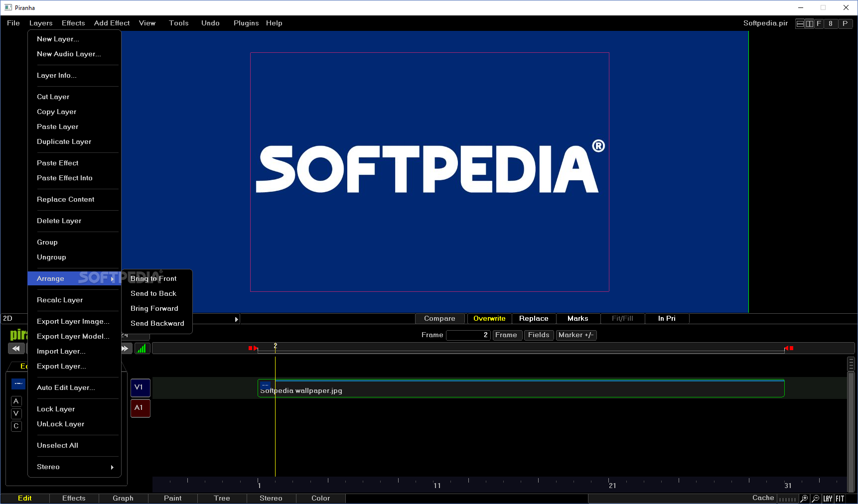Enable Replace mode
The width and height of the screenshot is (858, 504).
coord(534,319)
